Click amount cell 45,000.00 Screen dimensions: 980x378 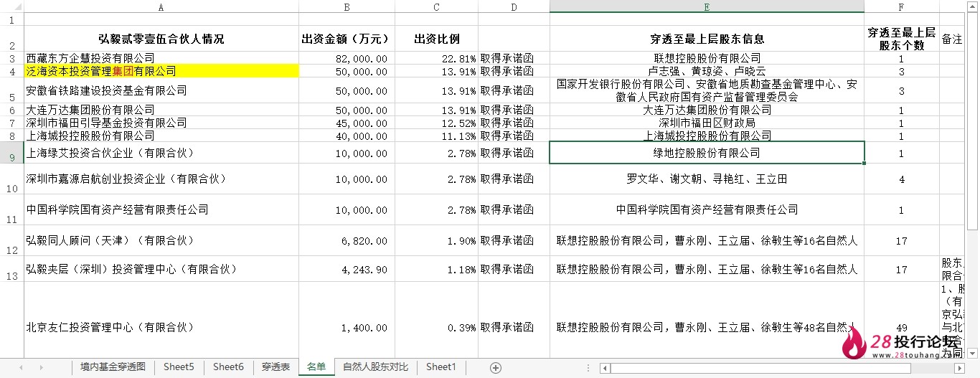point(347,123)
